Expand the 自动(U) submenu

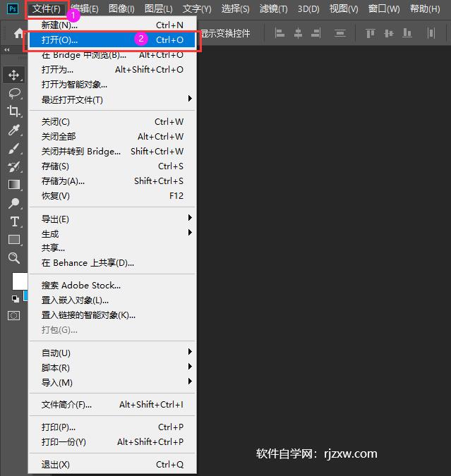tap(112, 353)
